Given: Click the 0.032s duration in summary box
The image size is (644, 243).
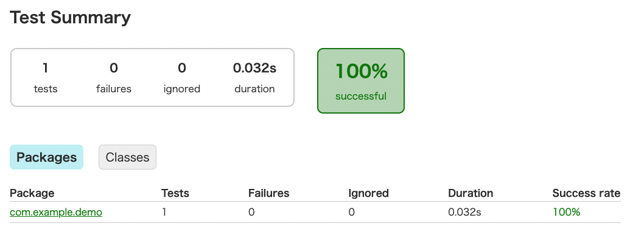Looking at the screenshot, I should (x=254, y=68).
